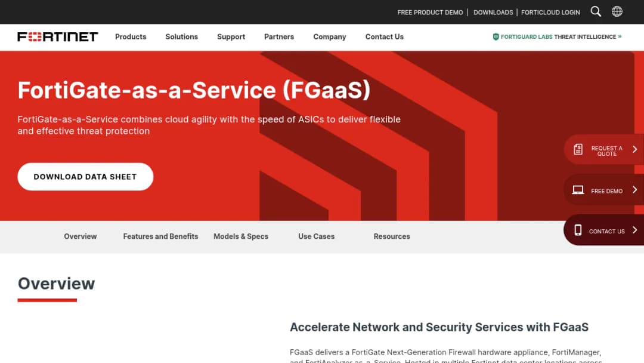
Task: Expand the side Contact Us chevron arrow
Action: [634, 230]
